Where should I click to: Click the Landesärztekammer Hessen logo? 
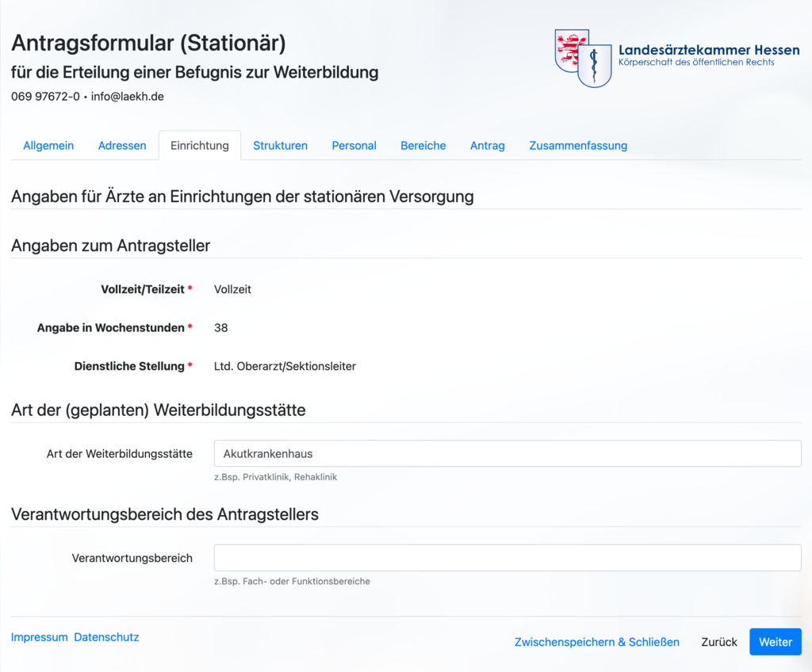pyautogui.click(x=677, y=58)
